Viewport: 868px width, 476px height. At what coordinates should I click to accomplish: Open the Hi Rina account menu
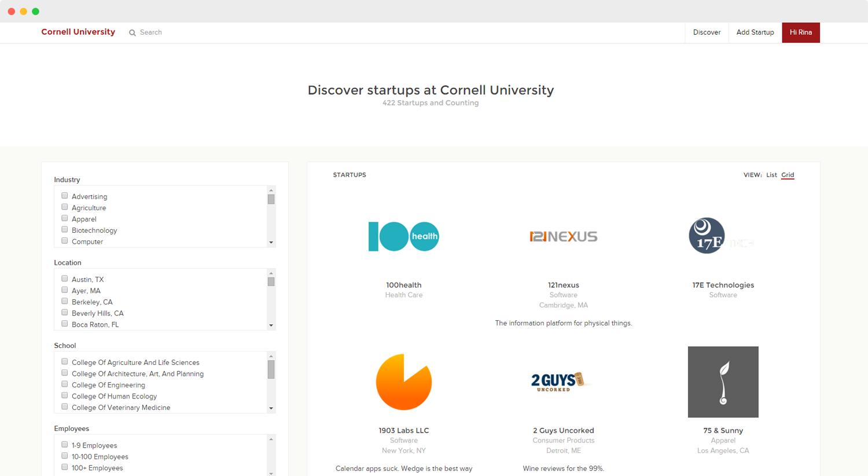point(801,32)
